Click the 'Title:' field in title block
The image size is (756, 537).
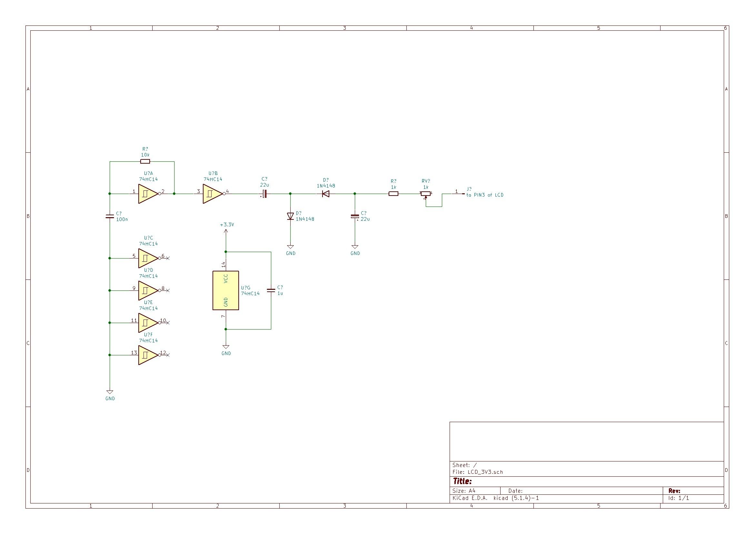tap(462, 481)
